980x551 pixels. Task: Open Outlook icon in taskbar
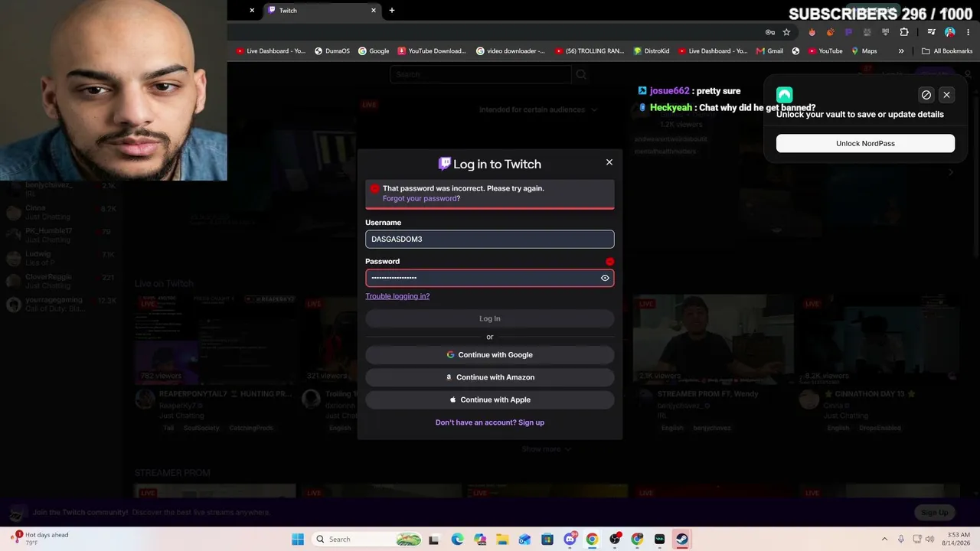point(524,540)
